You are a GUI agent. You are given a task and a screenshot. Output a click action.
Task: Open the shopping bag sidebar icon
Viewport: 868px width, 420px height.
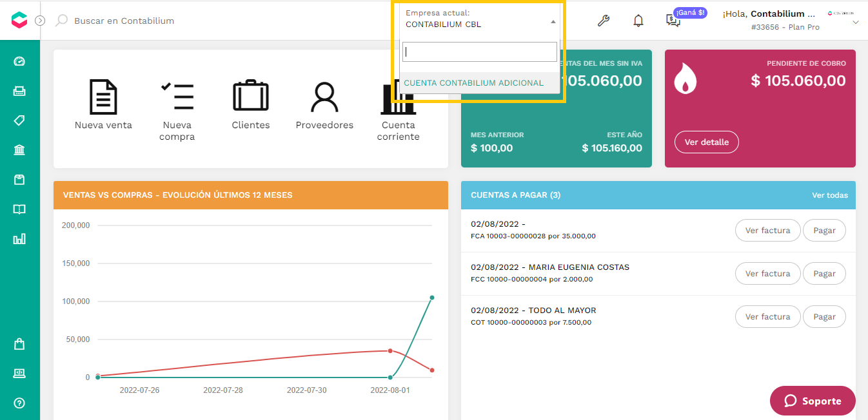[x=19, y=344]
